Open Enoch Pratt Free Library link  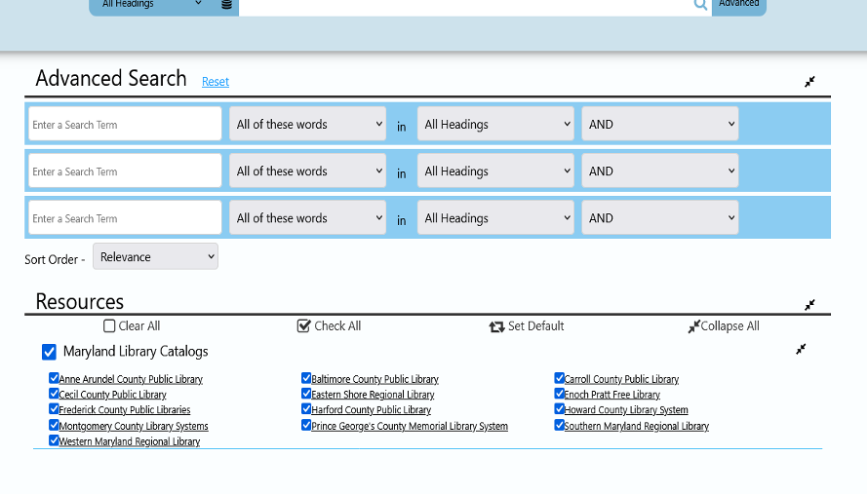[x=612, y=395]
